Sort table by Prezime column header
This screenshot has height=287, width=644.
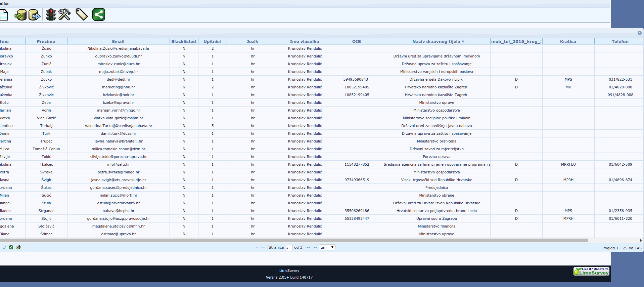(46, 42)
